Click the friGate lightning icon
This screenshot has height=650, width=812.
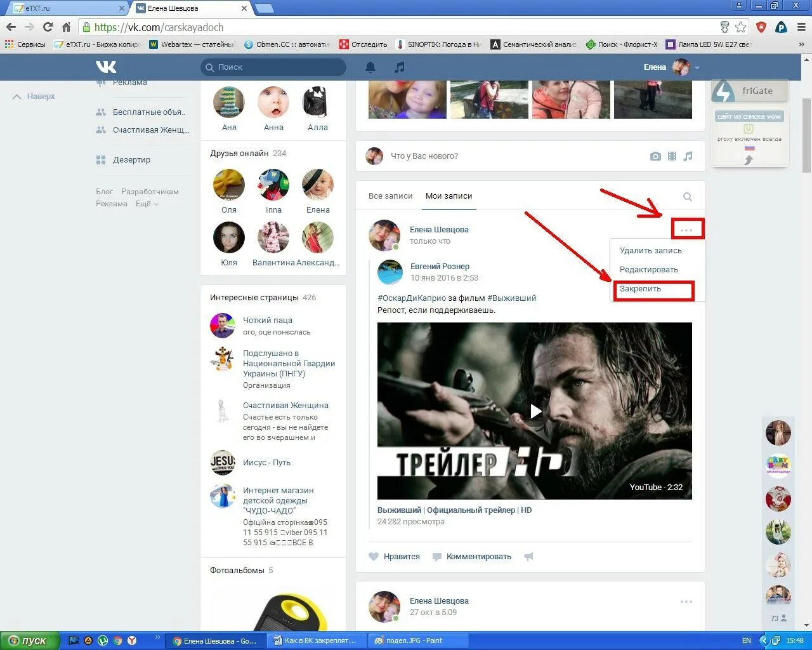tap(723, 91)
